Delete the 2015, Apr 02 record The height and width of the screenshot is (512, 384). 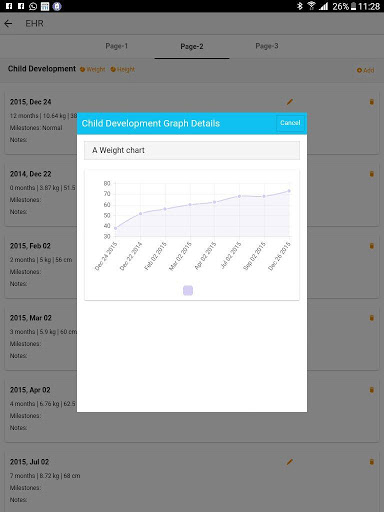(372, 390)
